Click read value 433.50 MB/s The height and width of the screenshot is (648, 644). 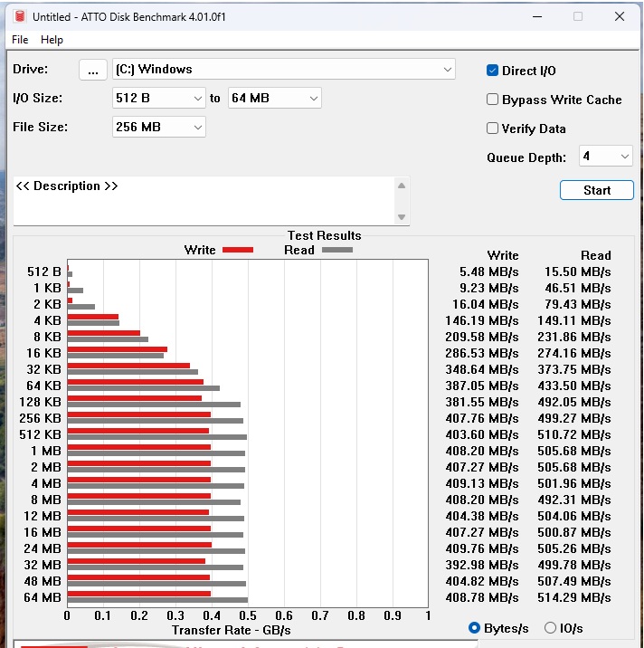click(x=574, y=386)
